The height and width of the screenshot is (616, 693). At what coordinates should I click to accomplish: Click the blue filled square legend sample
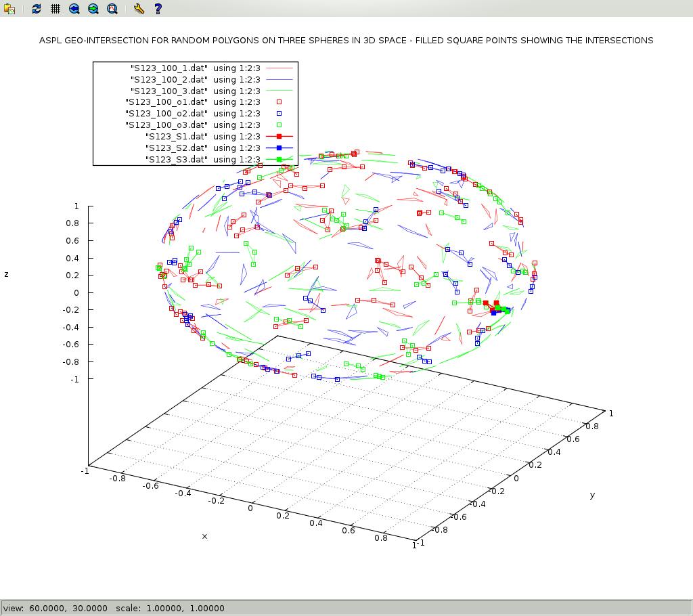279,148
